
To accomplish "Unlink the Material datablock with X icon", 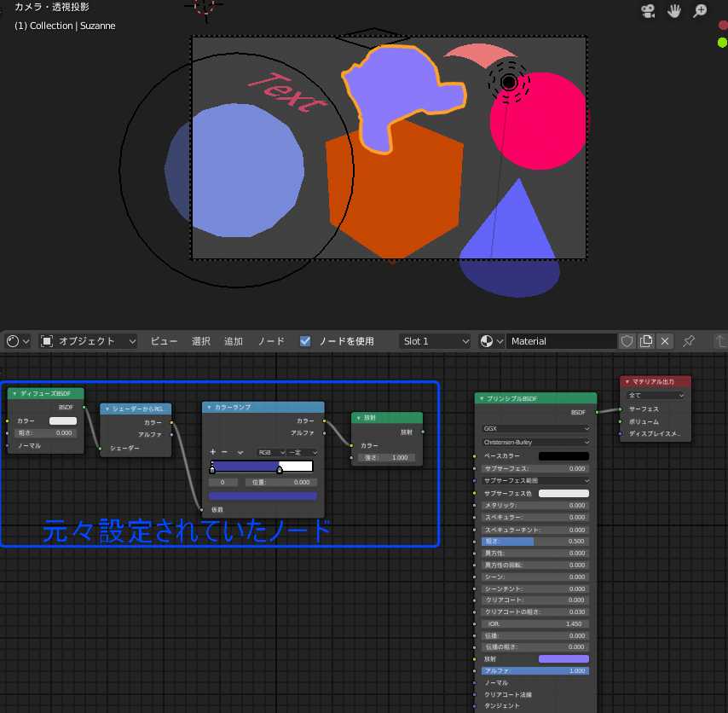I will click(x=665, y=341).
